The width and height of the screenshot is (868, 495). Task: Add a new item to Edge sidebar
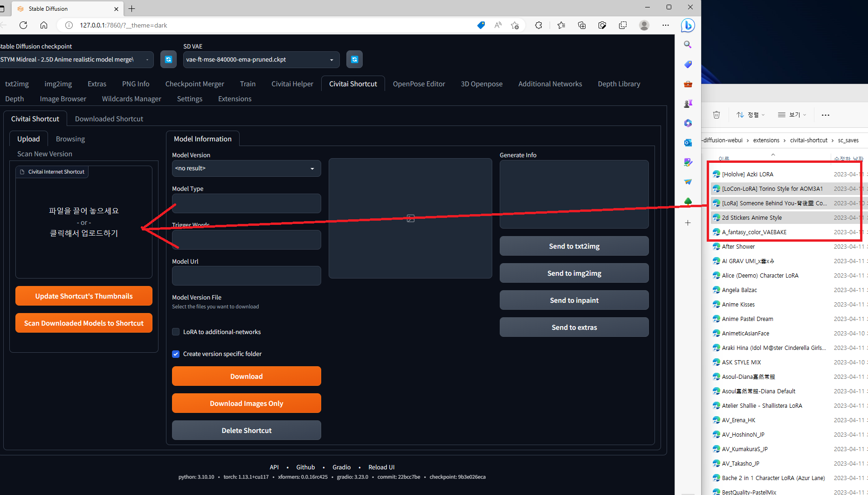click(x=688, y=223)
